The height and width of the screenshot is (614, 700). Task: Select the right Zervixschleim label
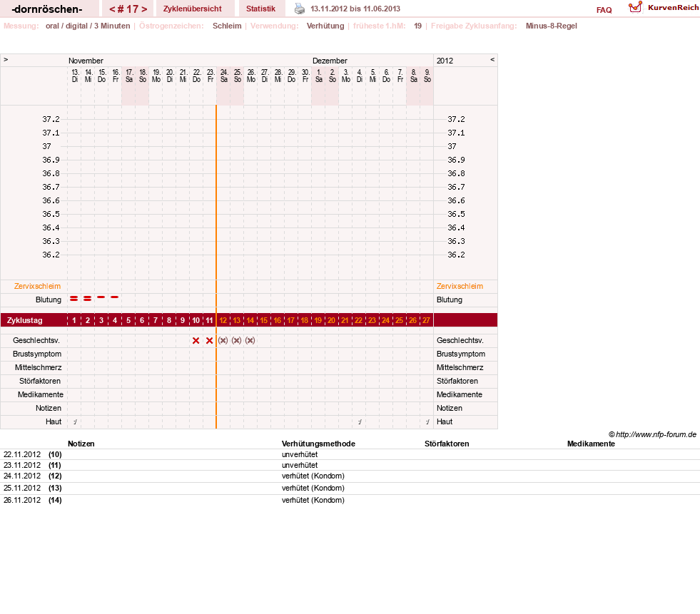pyautogui.click(x=460, y=286)
